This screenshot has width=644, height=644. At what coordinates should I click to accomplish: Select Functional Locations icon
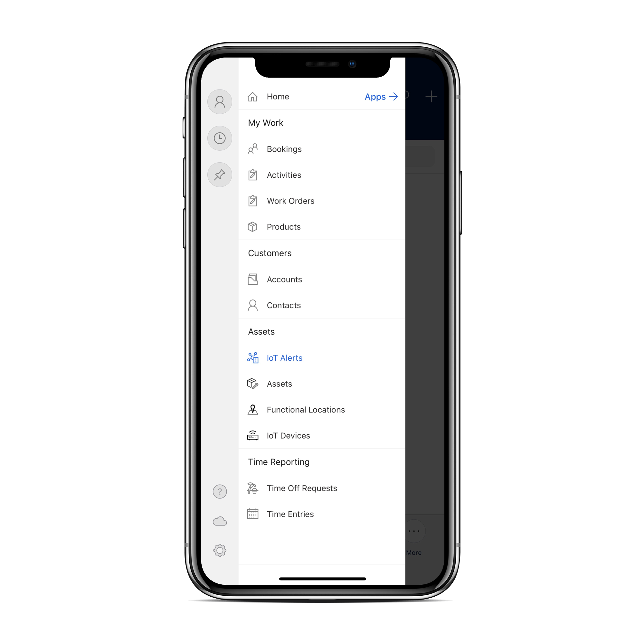point(252,409)
